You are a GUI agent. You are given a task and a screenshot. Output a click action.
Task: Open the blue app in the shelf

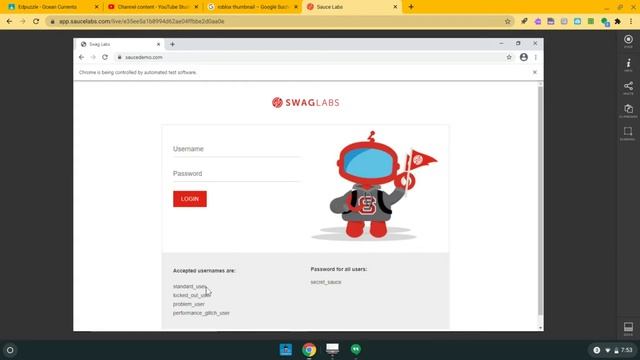286,349
